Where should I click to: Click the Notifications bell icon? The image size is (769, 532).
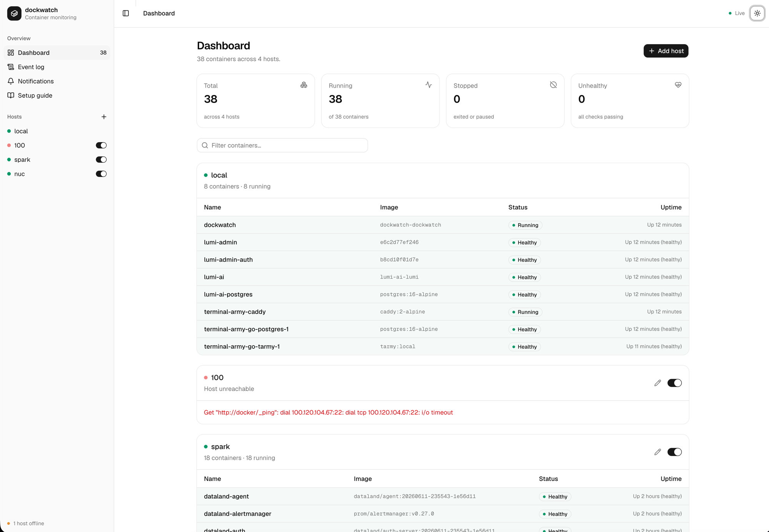[11, 81]
